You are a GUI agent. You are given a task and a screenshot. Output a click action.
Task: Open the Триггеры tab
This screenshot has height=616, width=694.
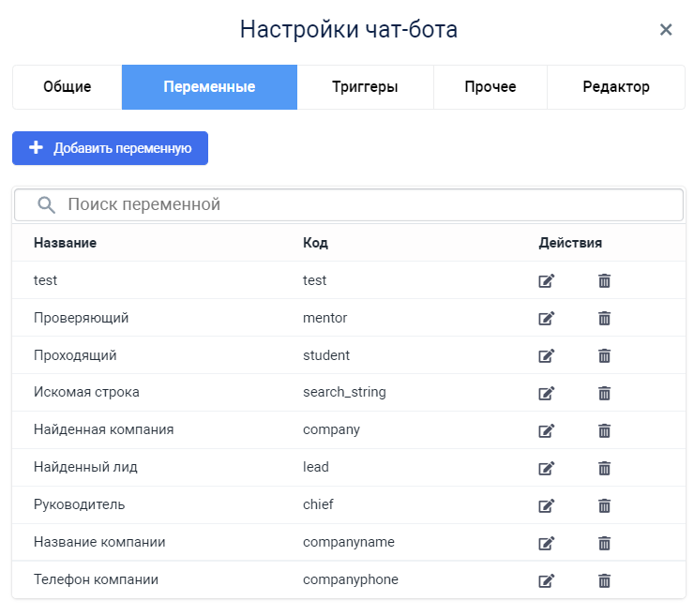click(365, 87)
